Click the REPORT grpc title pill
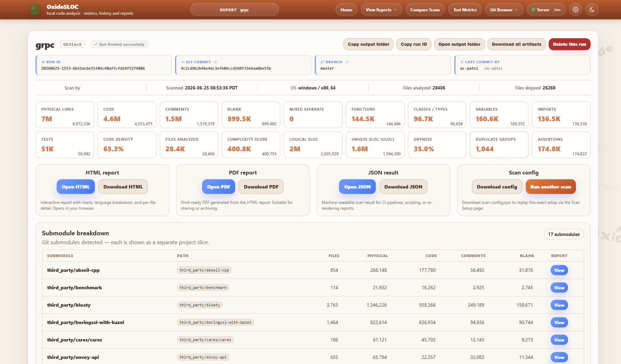 (234, 10)
